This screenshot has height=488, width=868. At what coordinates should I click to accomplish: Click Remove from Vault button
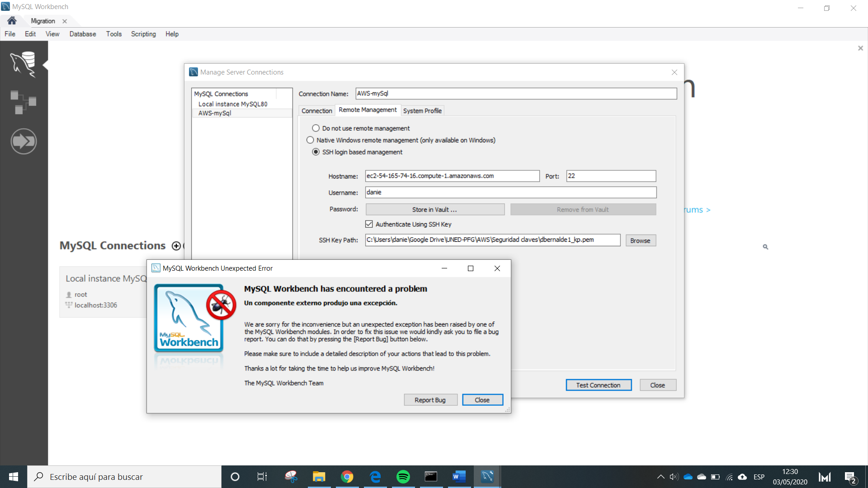[583, 210]
